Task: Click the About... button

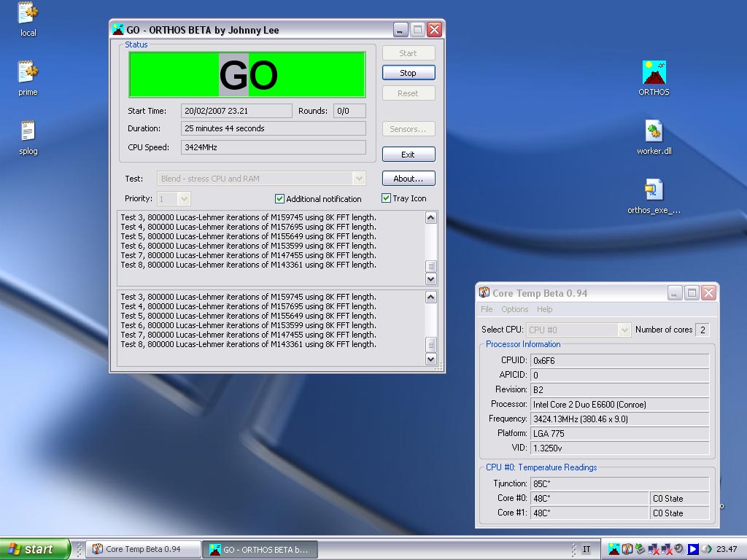Action: [409, 179]
